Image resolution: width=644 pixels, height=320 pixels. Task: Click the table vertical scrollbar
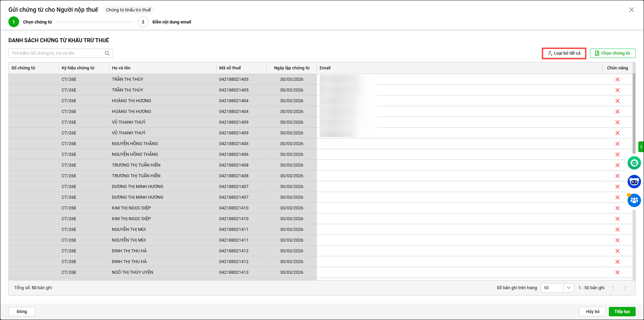[634, 114]
